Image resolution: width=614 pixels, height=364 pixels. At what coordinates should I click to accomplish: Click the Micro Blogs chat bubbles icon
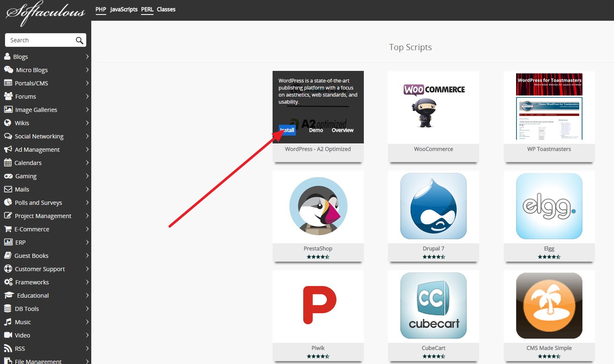pos(8,69)
